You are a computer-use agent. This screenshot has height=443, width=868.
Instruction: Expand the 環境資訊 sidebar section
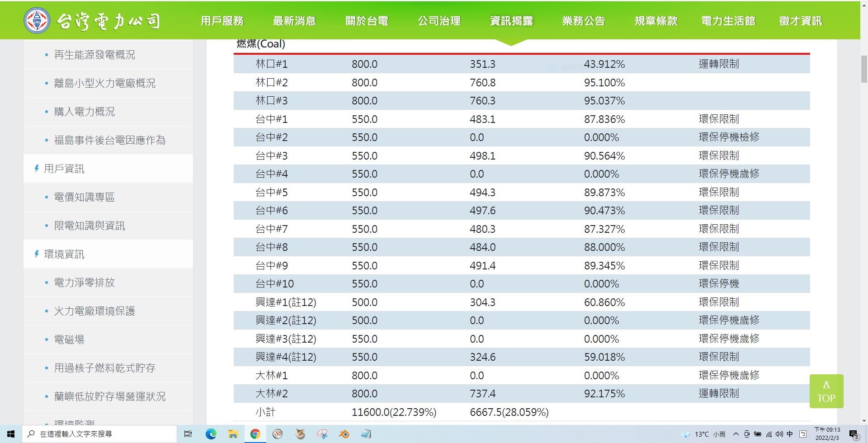pos(64,254)
